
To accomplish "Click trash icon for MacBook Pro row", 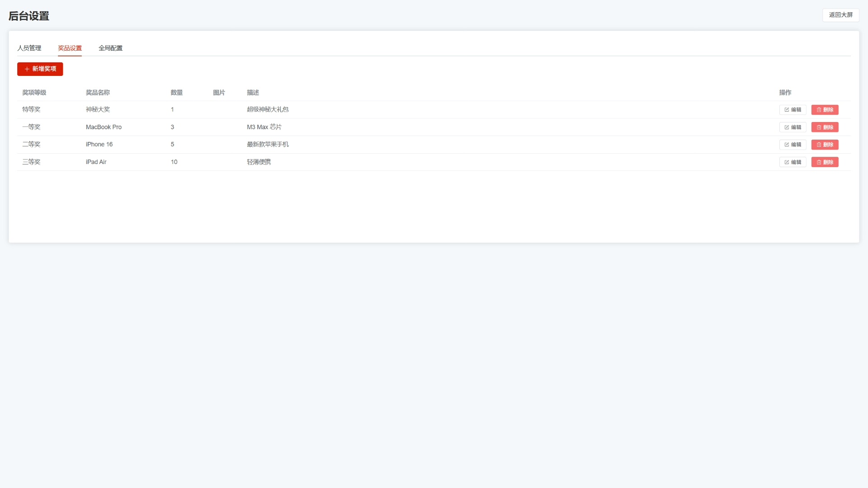I will (x=819, y=127).
